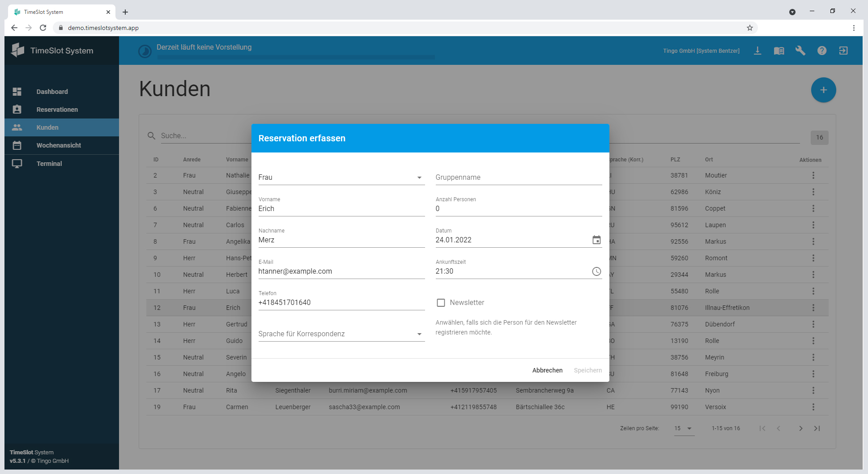Viewport: 868px width, 474px height.
Task: Open a new browser tab
Action: point(125,12)
